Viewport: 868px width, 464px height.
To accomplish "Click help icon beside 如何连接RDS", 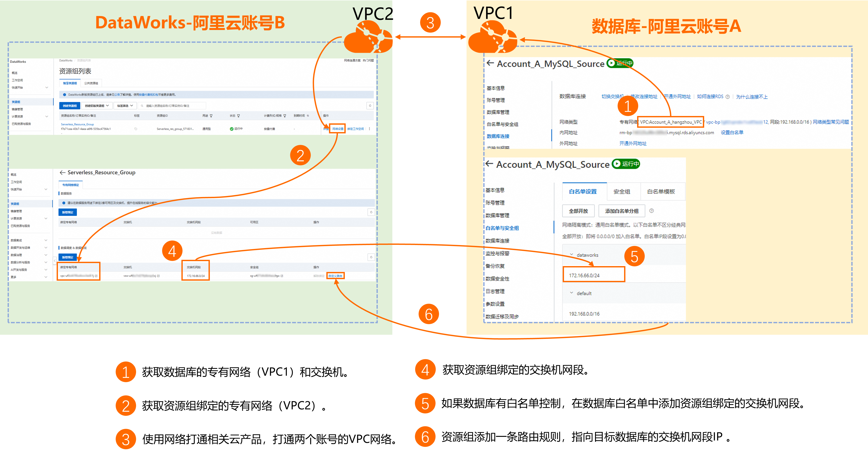I will click(x=727, y=97).
